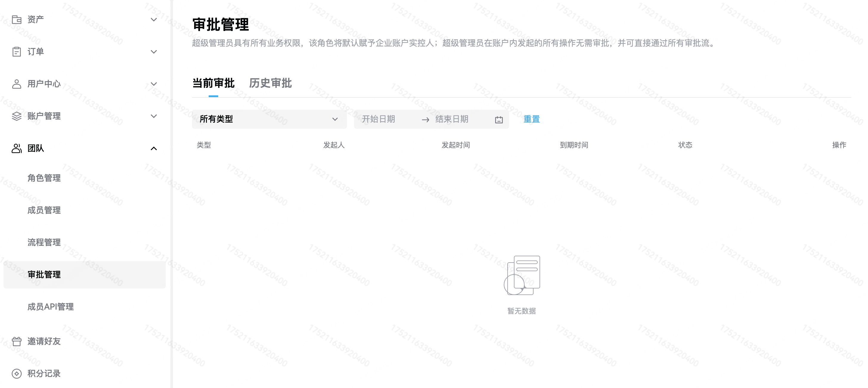
Task: Go to 积分记录 page
Action: click(44, 373)
